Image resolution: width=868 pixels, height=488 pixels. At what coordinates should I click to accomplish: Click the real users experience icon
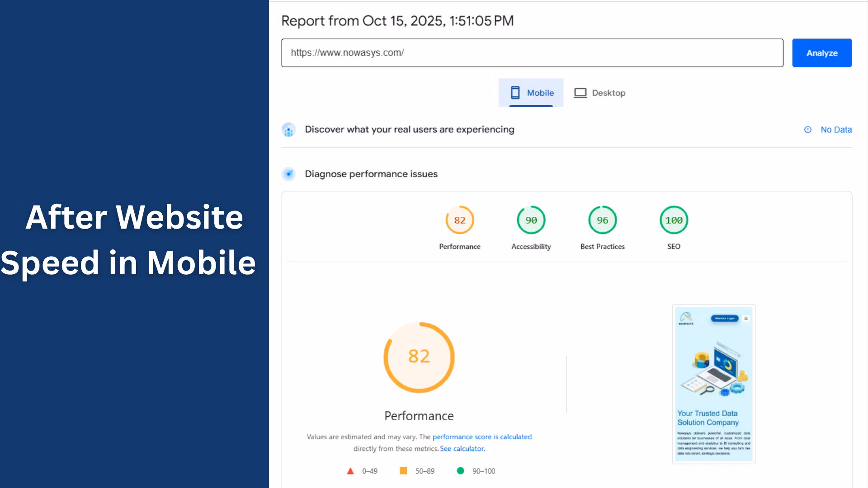click(288, 130)
